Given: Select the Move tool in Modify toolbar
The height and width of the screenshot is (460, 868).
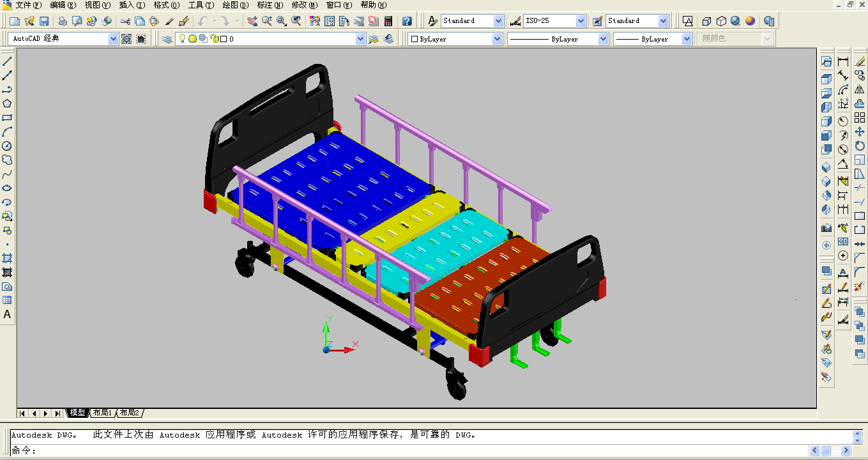Looking at the screenshot, I should tap(859, 132).
